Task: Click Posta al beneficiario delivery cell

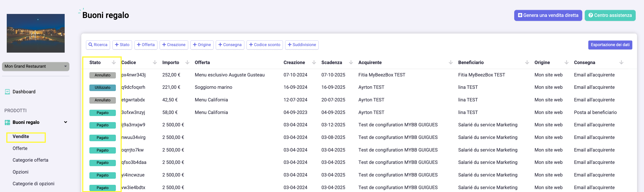Action: 595,113
